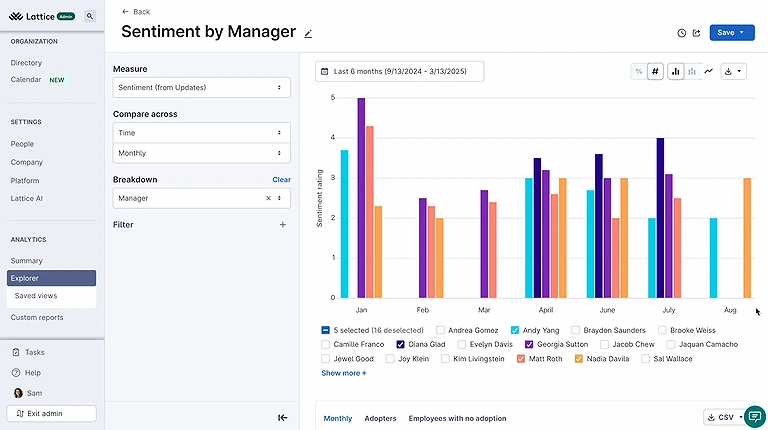Expand the Save button dropdown arrow
Screen dimensions: 768x430
click(x=742, y=33)
